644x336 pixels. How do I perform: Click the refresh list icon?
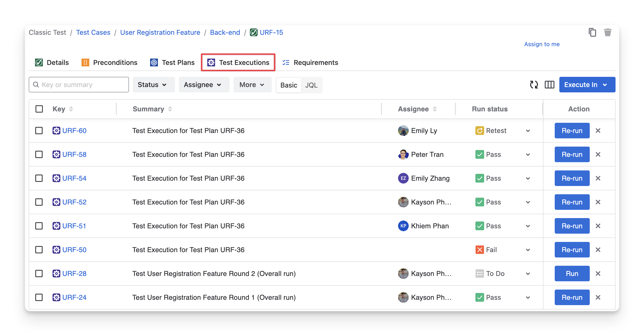pyautogui.click(x=534, y=85)
